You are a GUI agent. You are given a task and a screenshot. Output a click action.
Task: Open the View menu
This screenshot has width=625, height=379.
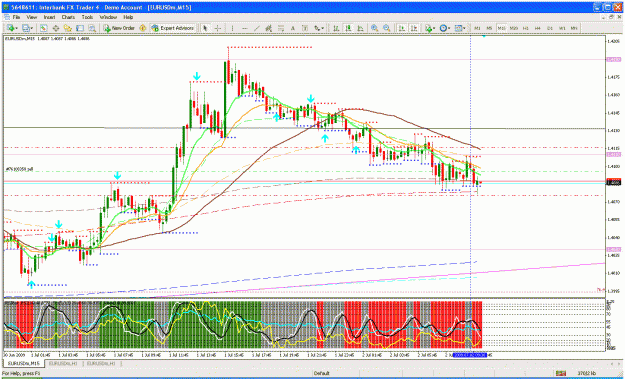pos(31,17)
